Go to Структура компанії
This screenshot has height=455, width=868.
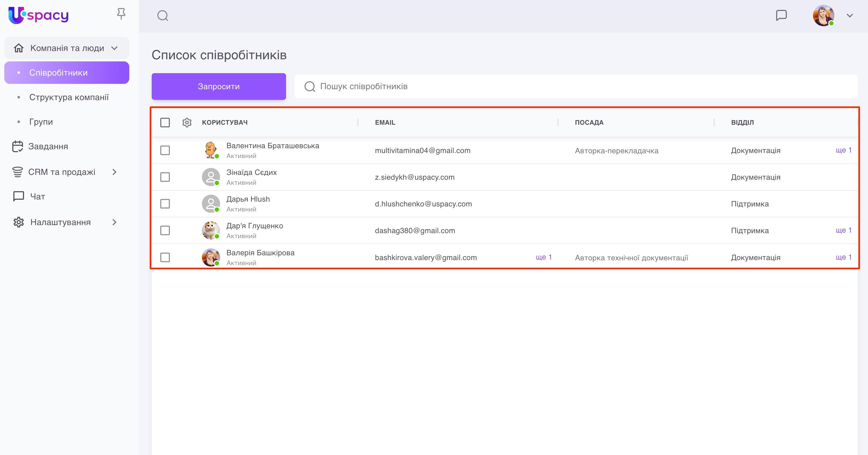69,97
